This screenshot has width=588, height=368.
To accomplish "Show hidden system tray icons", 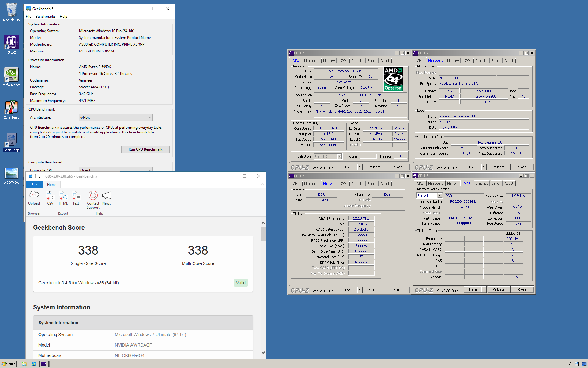I will click(x=570, y=364).
